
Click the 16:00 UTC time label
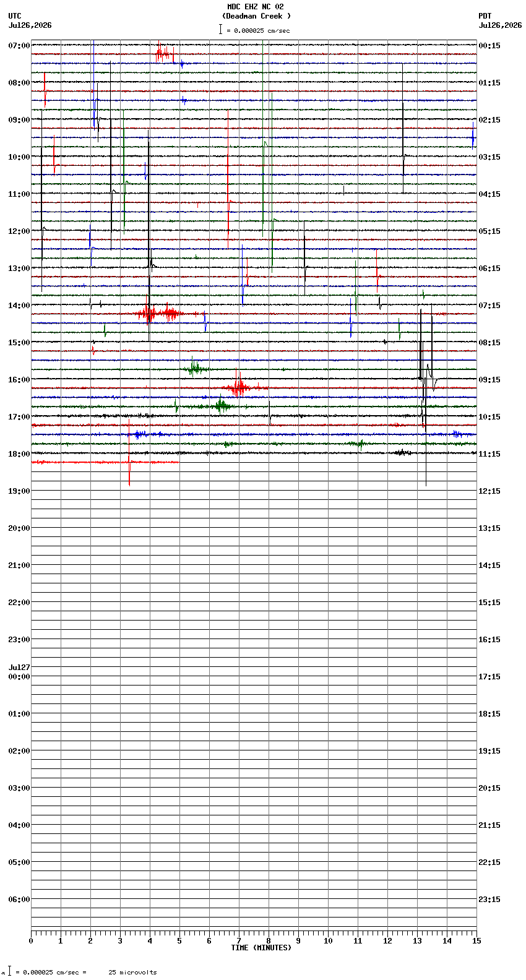pos(19,380)
